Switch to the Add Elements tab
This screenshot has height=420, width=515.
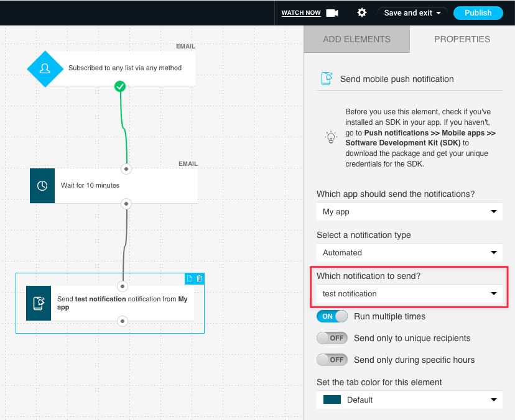(x=356, y=39)
